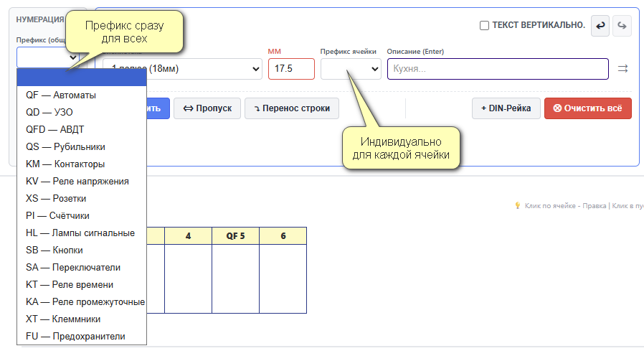Click the QF 5 table cell
The height and width of the screenshot is (356, 644).
(x=235, y=236)
